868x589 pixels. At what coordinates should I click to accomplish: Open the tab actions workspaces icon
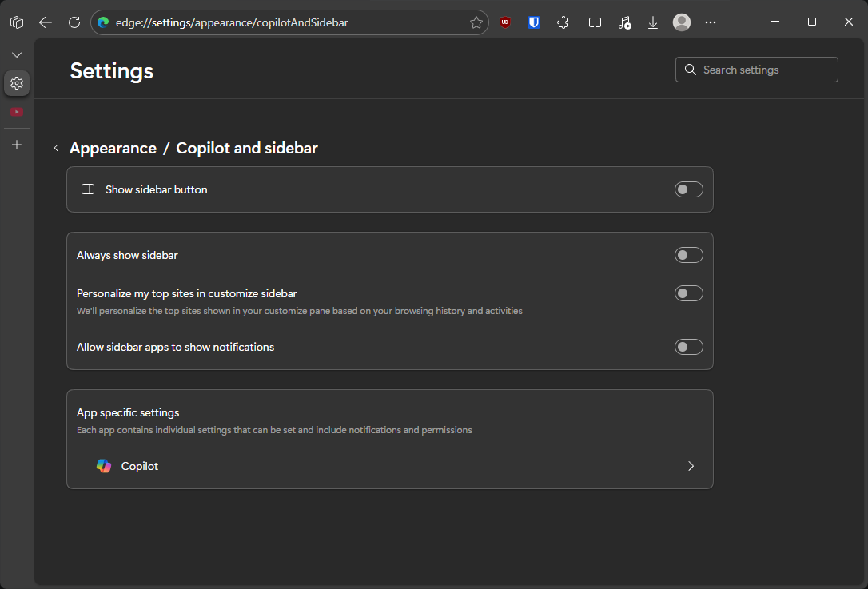[x=17, y=22]
